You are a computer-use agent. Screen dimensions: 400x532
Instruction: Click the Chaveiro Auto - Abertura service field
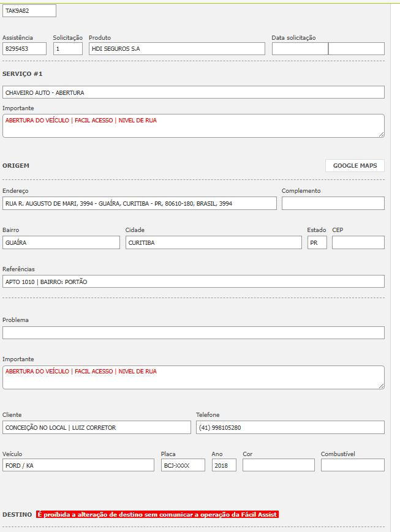tap(194, 92)
